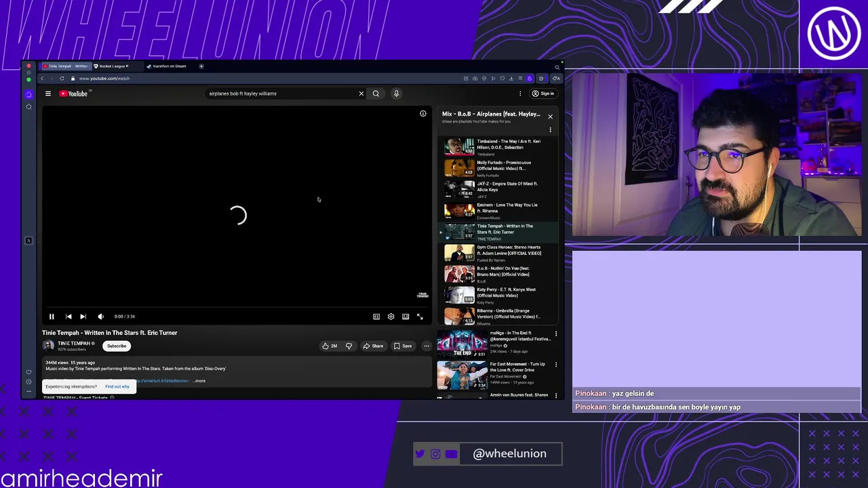This screenshot has width=868, height=488.
Task: Run search with magnifier button
Action: click(x=376, y=94)
